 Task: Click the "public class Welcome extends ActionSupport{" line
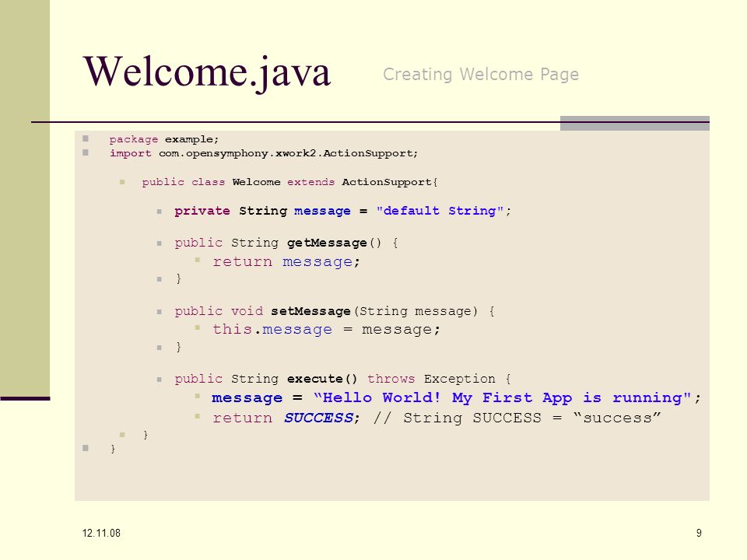tap(289, 182)
